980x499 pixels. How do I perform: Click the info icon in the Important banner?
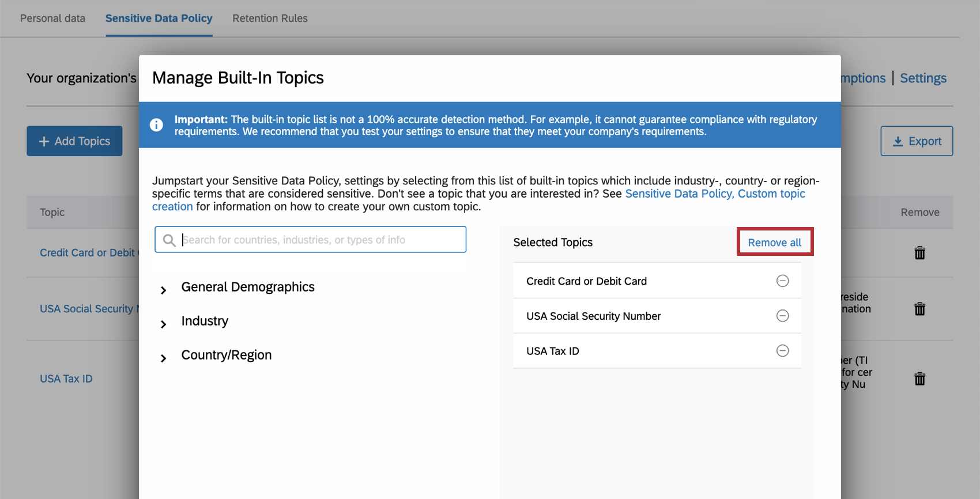(x=156, y=125)
